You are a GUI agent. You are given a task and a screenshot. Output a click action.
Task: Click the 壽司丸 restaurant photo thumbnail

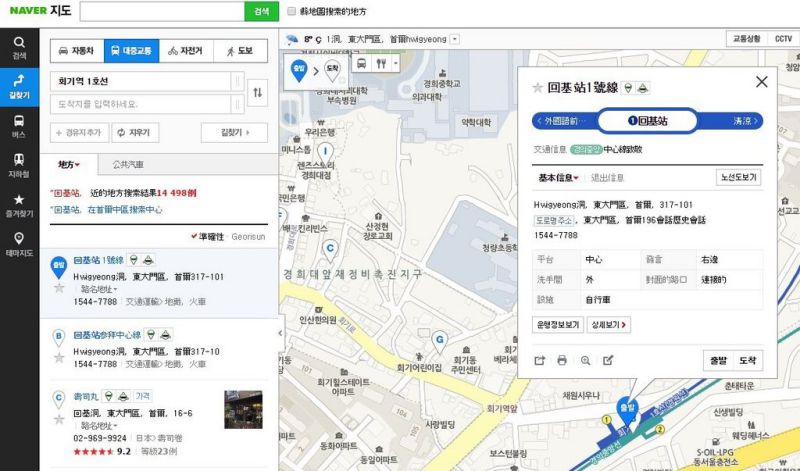click(x=243, y=409)
